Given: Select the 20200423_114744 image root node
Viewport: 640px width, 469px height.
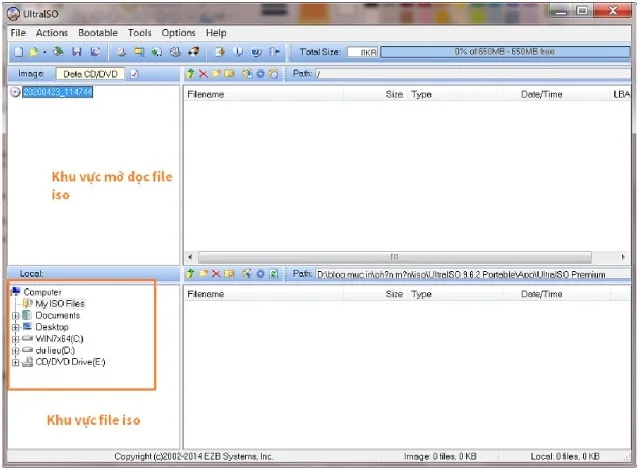Looking at the screenshot, I should 58,92.
